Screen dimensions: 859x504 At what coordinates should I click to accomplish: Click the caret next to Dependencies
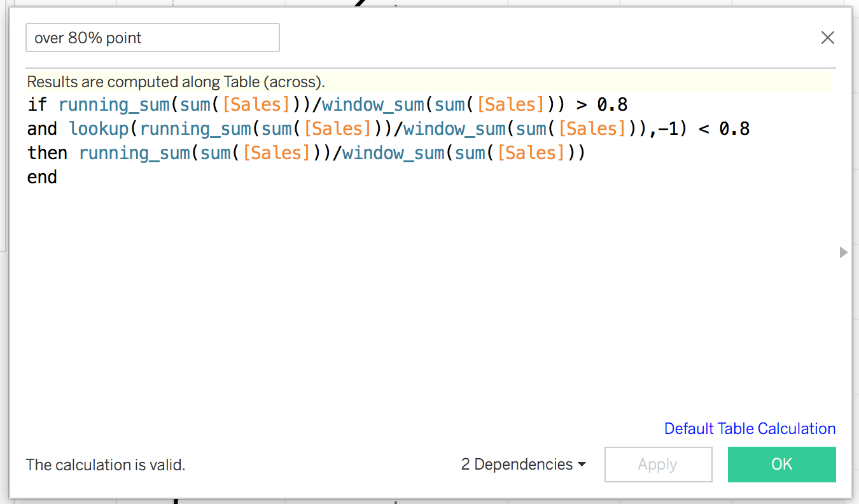coord(580,465)
